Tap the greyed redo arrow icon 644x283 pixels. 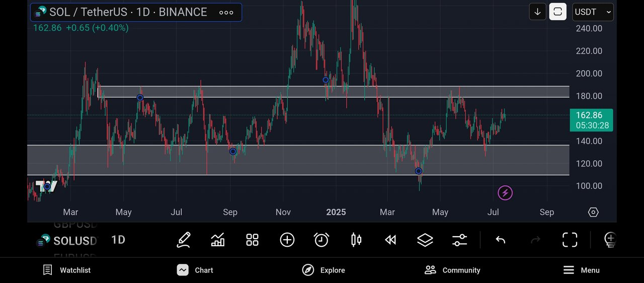[535, 240]
